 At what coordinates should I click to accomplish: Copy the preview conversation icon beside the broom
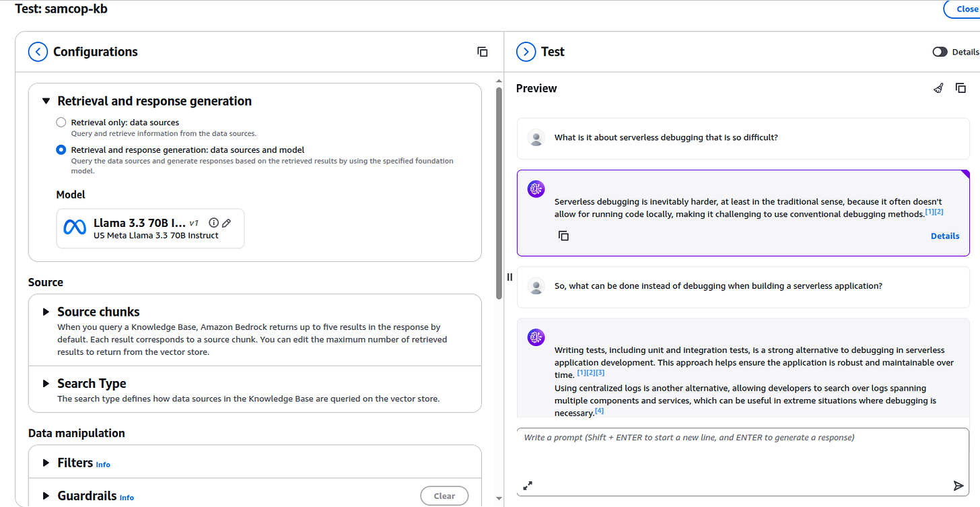961,88
